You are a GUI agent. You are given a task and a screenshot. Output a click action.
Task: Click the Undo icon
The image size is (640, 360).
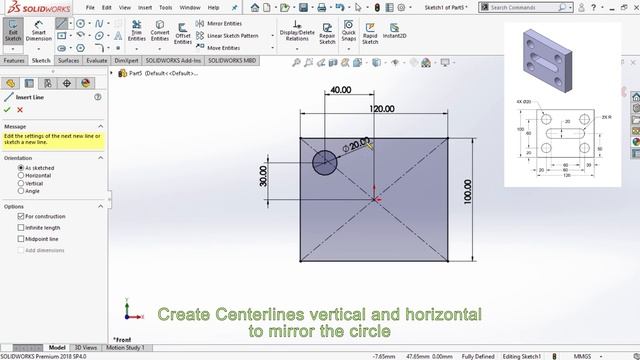340,7
